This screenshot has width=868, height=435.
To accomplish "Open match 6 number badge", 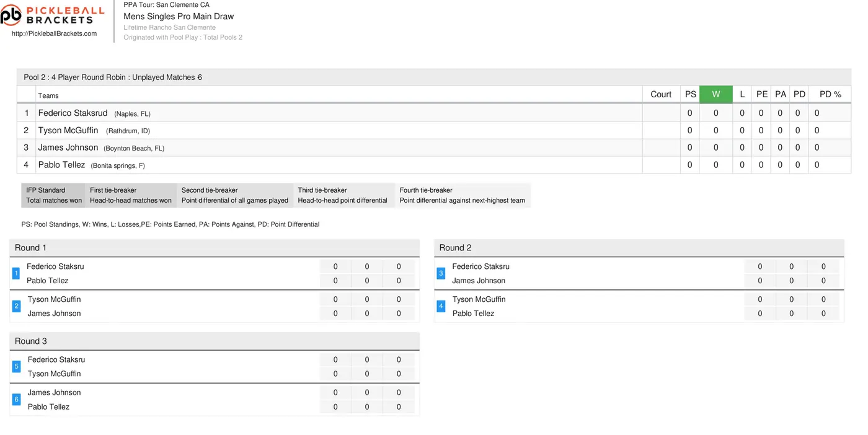I will (x=16, y=400).
